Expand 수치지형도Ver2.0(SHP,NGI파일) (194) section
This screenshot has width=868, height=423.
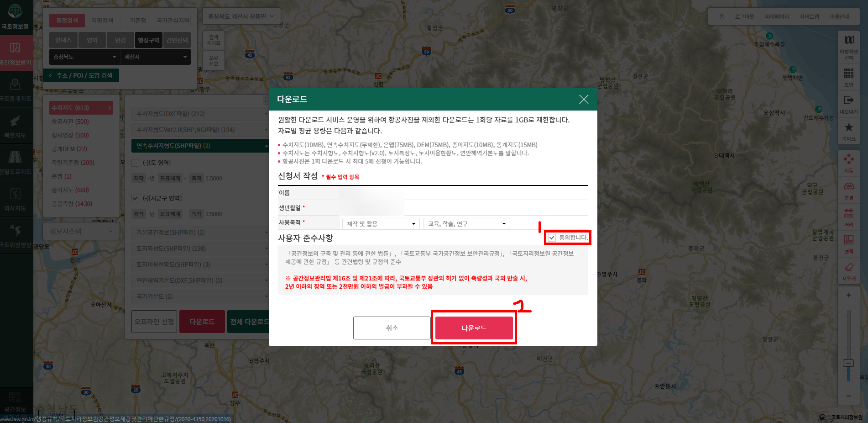coord(200,130)
